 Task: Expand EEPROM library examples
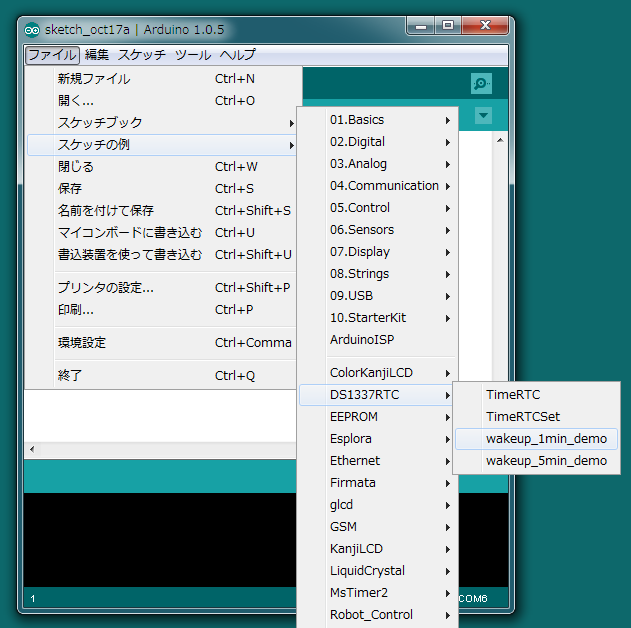click(x=378, y=417)
